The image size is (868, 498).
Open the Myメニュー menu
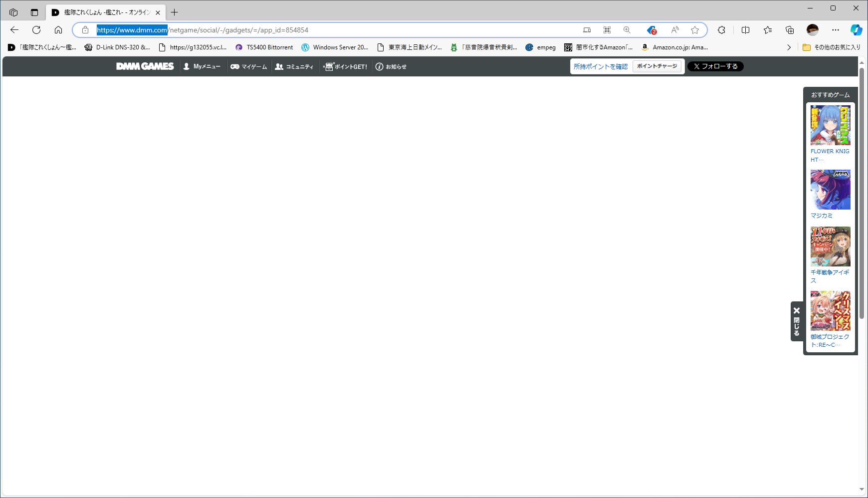tap(202, 66)
